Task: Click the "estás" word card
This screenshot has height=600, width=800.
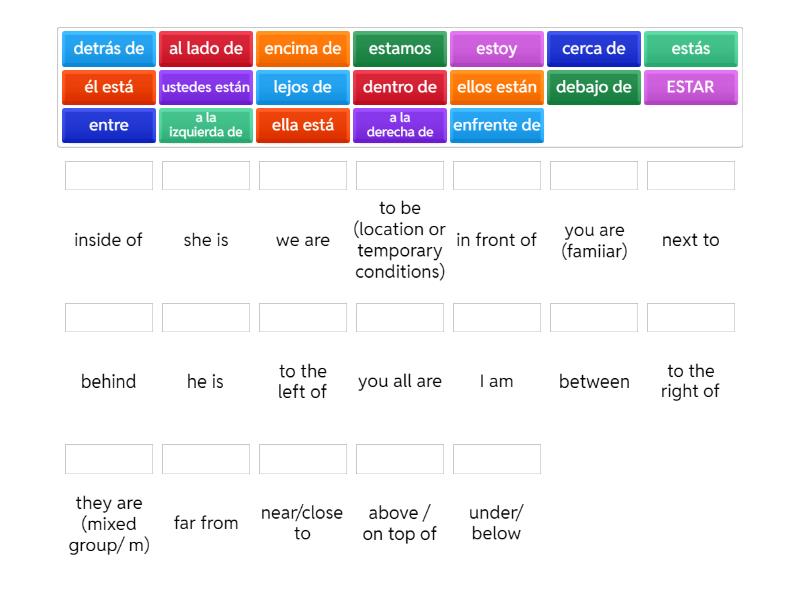Action: pyautogui.click(x=690, y=47)
